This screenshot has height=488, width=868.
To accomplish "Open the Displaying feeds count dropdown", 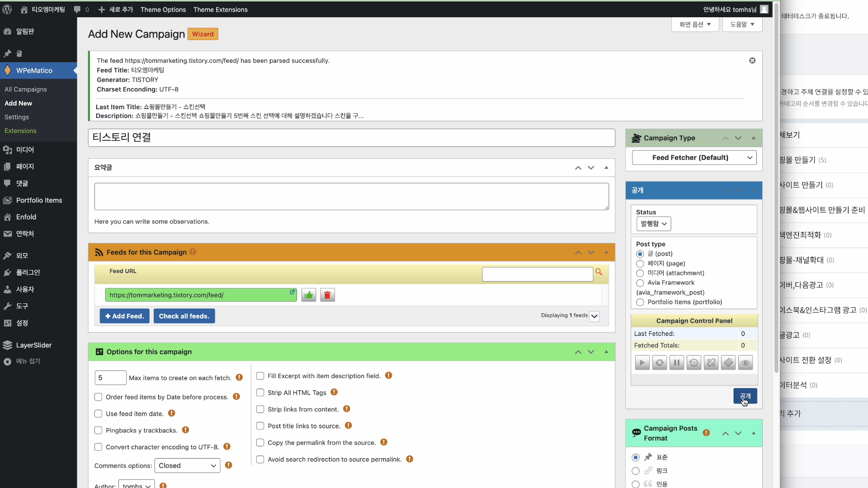I will pyautogui.click(x=594, y=316).
